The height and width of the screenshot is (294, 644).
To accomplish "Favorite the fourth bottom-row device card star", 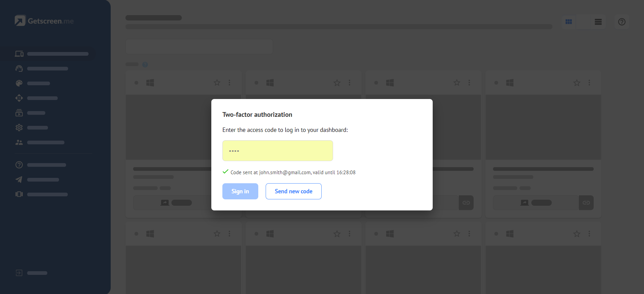I will (577, 234).
